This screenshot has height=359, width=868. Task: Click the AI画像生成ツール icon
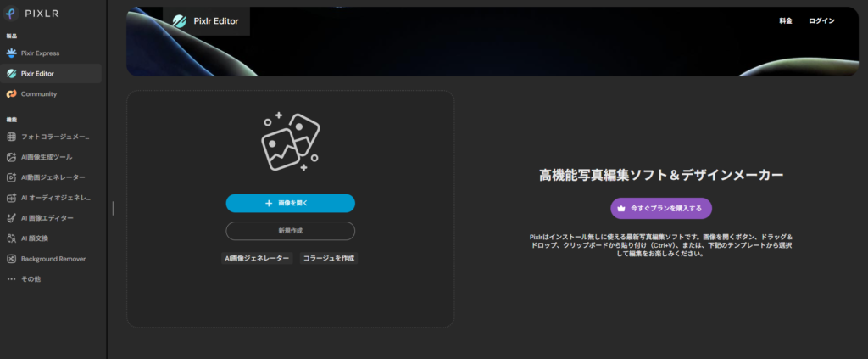click(x=11, y=157)
